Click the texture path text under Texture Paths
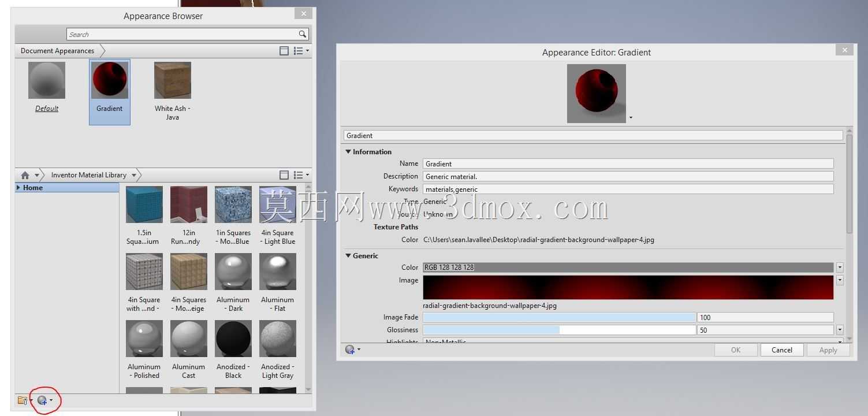868x416 pixels. click(x=539, y=240)
